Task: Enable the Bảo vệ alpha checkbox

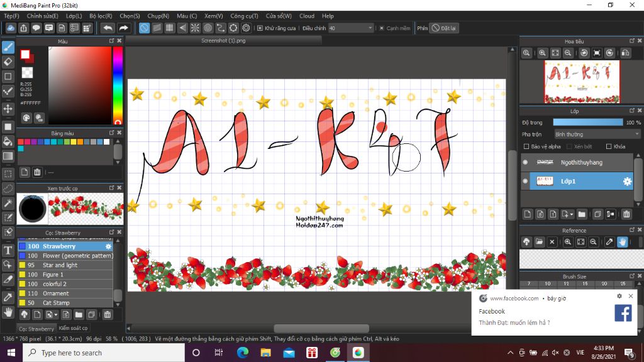Action: 526,146
